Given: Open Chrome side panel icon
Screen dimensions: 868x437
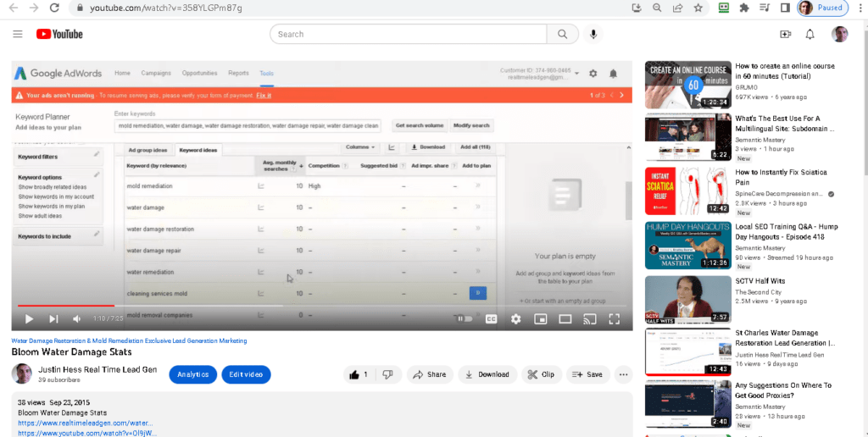Looking at the screenshot, I should click(x=784, y=8).
